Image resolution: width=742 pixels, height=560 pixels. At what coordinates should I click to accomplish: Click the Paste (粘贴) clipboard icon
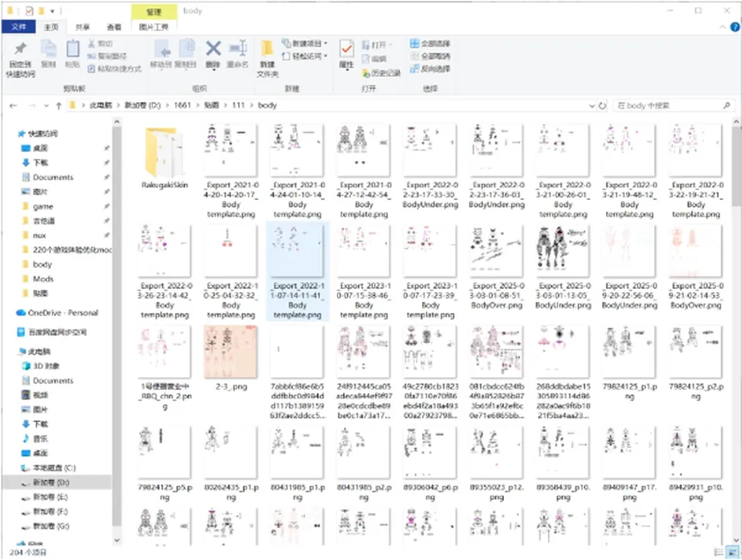pos(73,48)
